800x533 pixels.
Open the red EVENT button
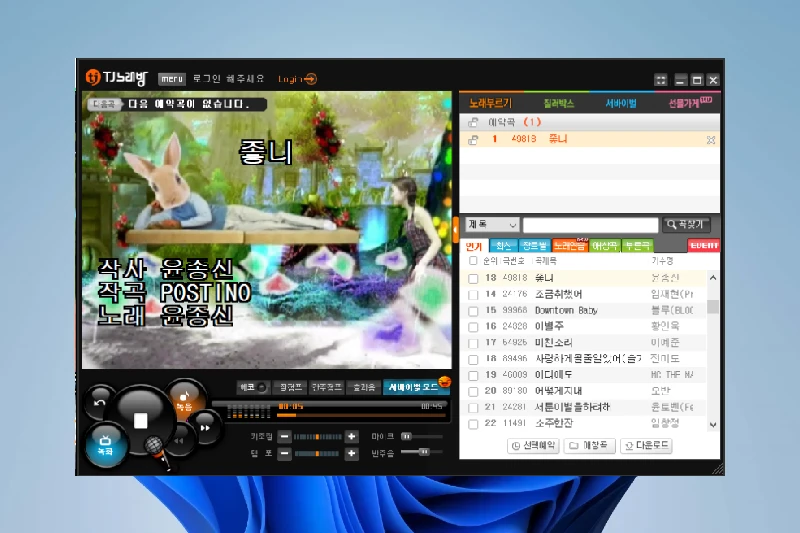pyautogui.click(x=704, y=246)
